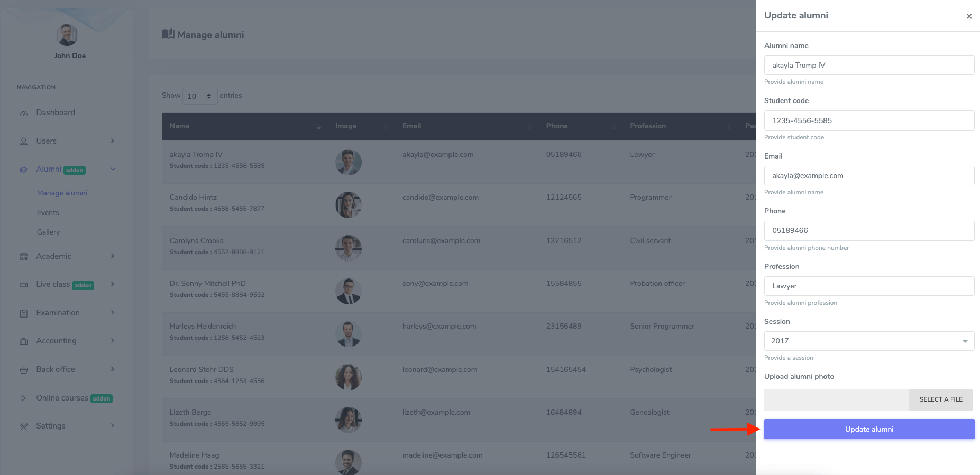980x475 pixels.
Task: Open the Show entries count dropdown
Action: 199,96
